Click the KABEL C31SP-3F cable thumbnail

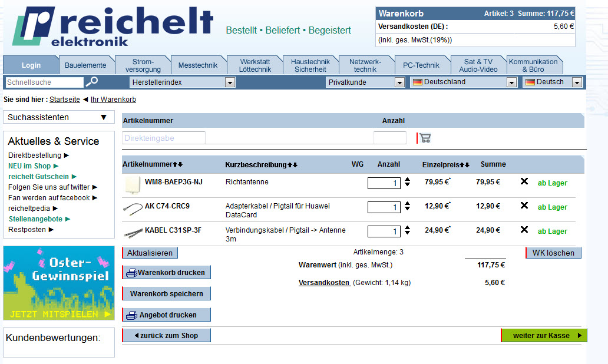[133, 233]
